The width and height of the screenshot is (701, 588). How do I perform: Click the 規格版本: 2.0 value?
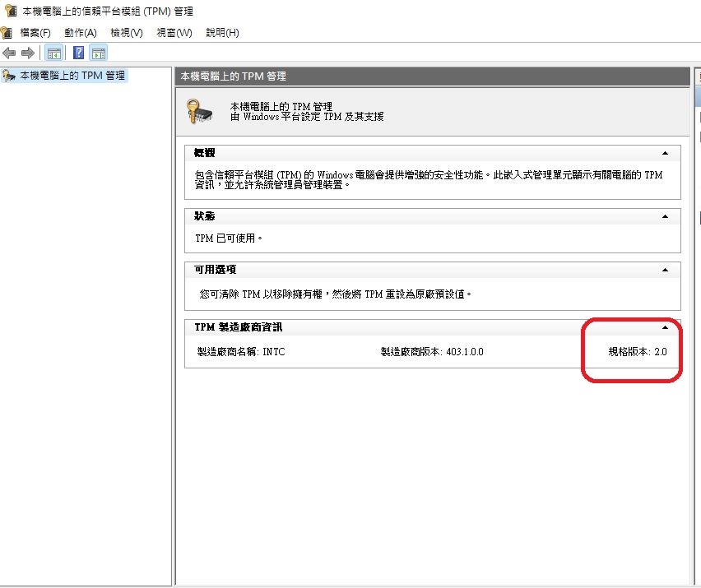click(638, 352)
